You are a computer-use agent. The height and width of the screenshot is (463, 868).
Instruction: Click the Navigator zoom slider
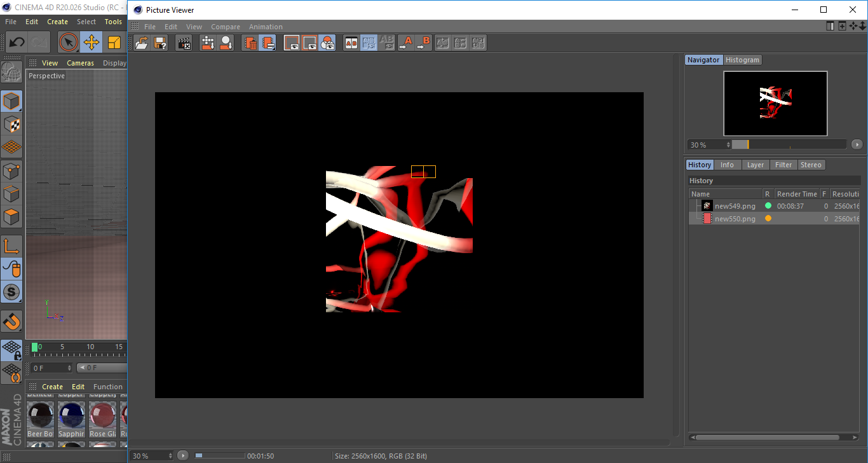789,145
